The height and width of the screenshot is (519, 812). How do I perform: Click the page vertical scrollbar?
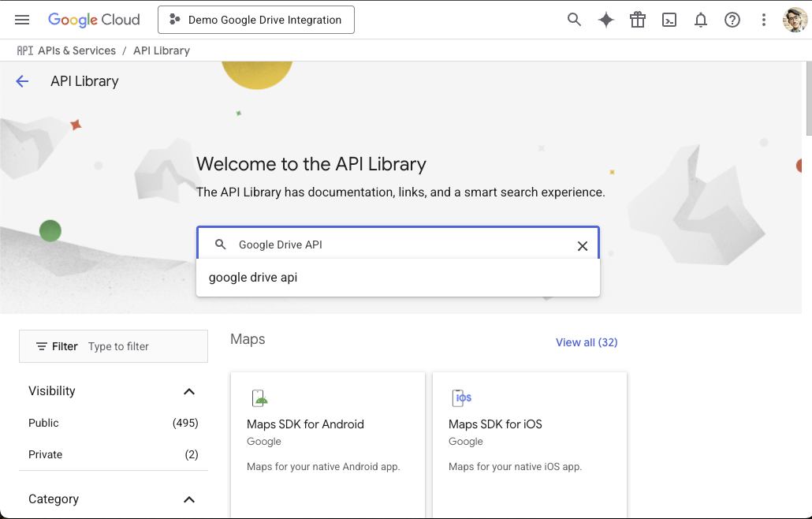coord(808,99)
